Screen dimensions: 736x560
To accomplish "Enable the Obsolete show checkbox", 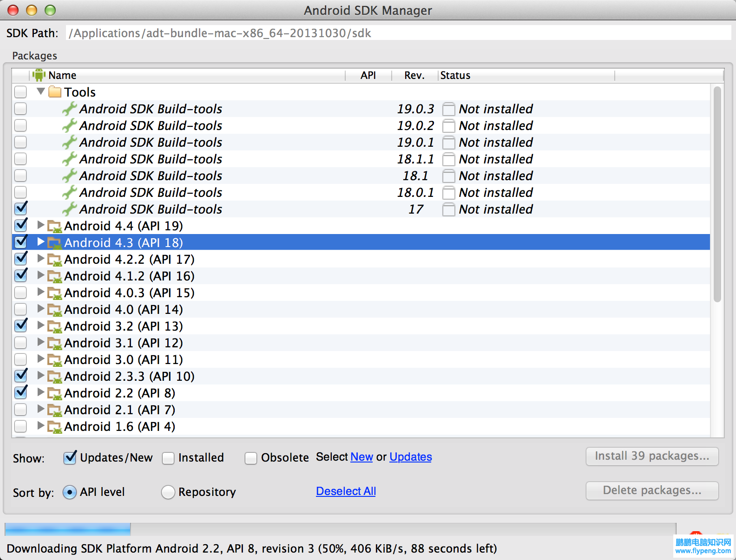I will click(251, 458).
